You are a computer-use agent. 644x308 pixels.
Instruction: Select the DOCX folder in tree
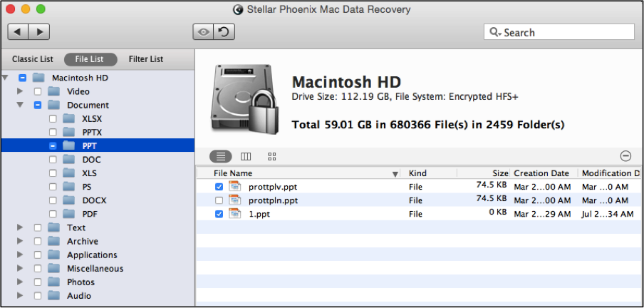(x=95, y=200)
